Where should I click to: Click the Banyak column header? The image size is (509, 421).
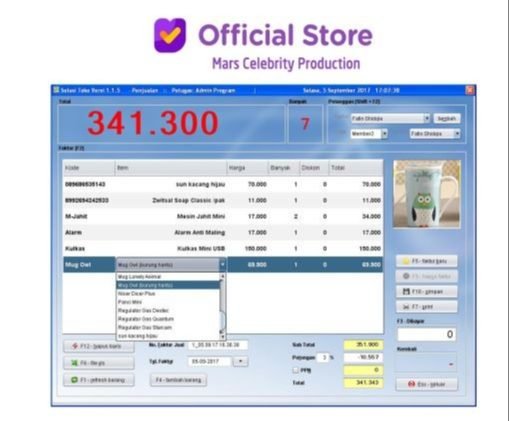(284, 168)
